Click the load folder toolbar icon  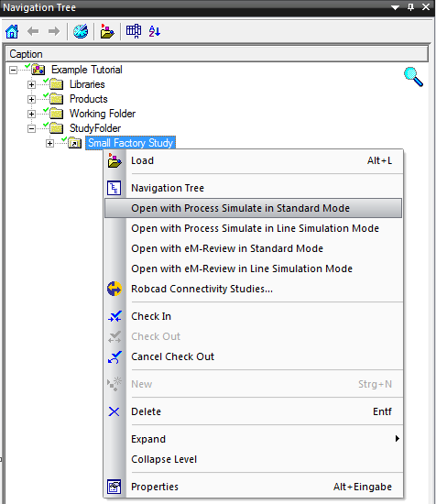click(107, 31)
